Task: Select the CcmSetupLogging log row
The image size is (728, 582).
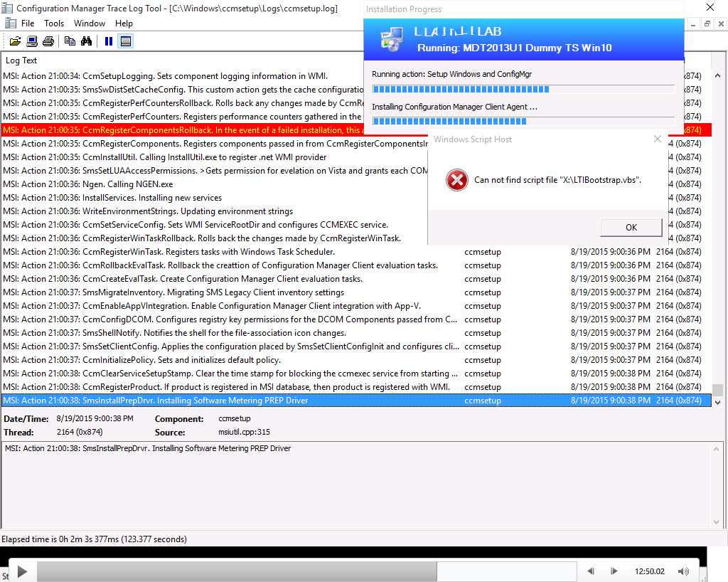Action: (x=357, y=76)
